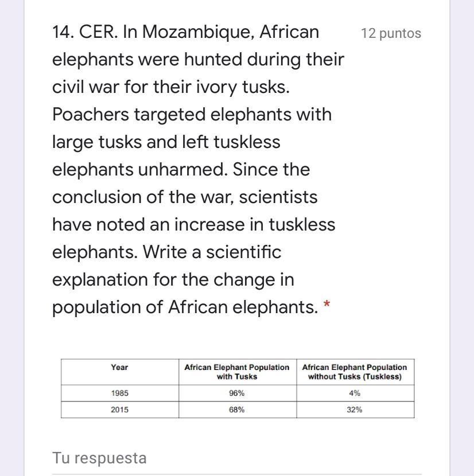Click the "without Tusks (Tuskless)" column header
474x476 pixels.
point(354,372)
